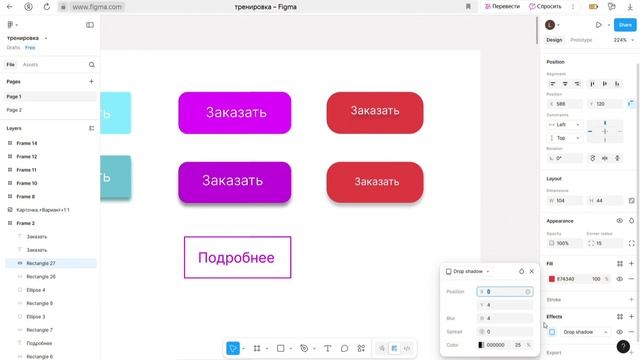The image size is (640, 360).
Task: Click the Present play icon
Action: coord(598,25)
